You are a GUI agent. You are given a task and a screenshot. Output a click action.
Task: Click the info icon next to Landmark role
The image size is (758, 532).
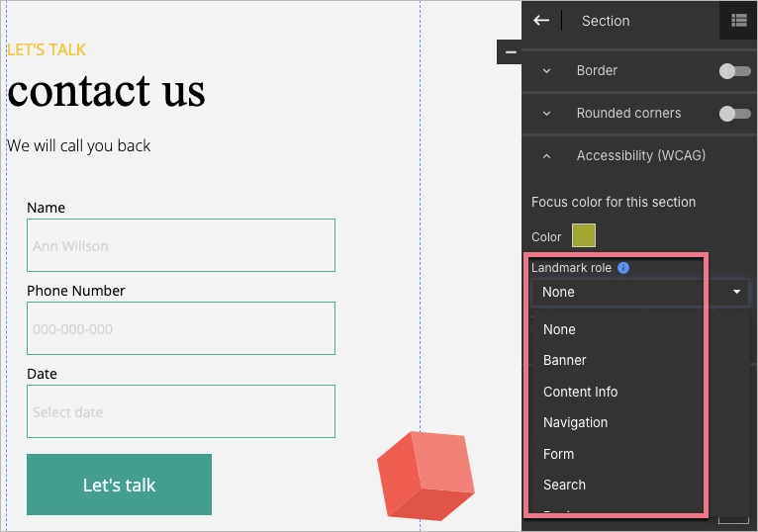(623, 268)
